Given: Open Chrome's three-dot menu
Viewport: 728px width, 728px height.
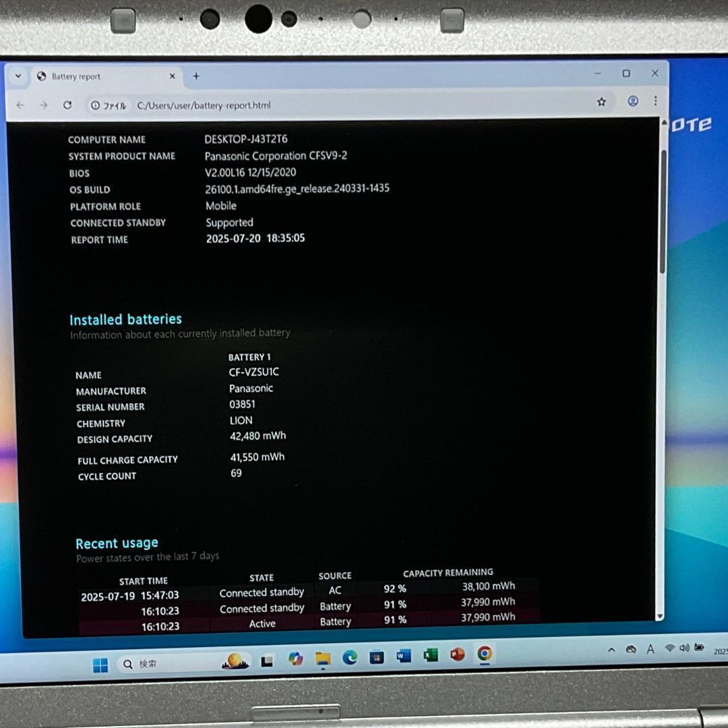Looking at the screenshot, I should pos(655,100).
